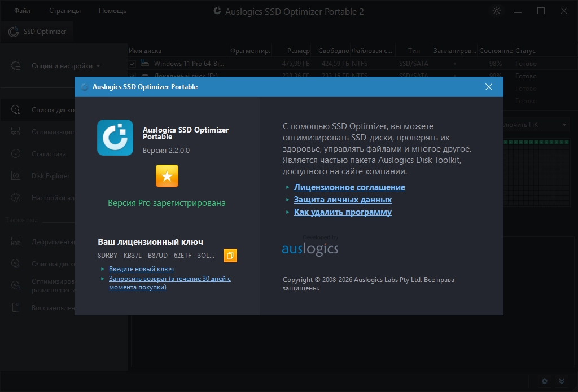Click the disk cleanup icon
This screenshot has height=392, width=578.
point(15,263)
